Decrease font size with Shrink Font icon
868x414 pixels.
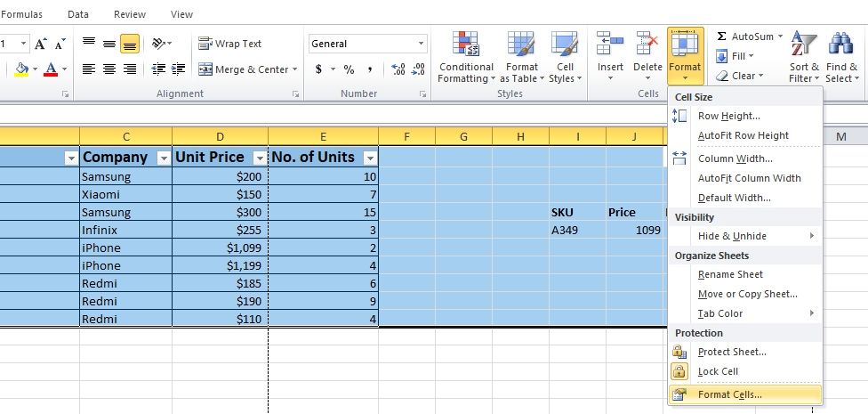(x=60, y=44)
